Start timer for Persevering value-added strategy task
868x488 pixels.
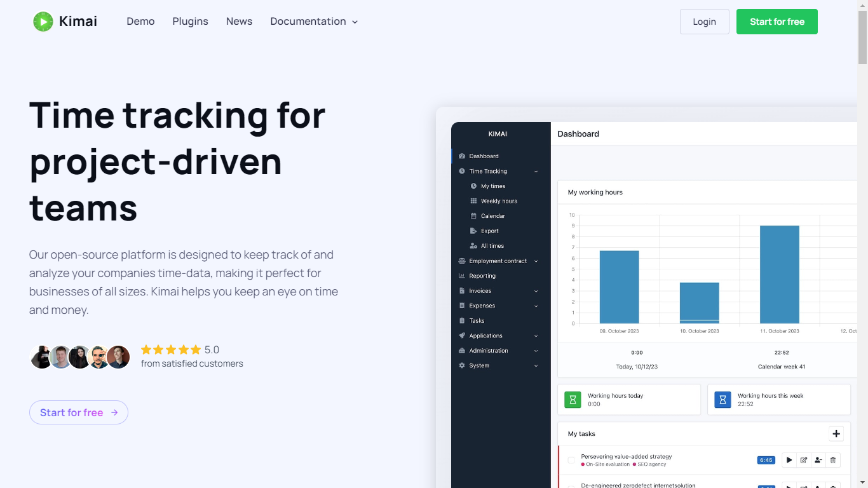click(x=789, y=460)
